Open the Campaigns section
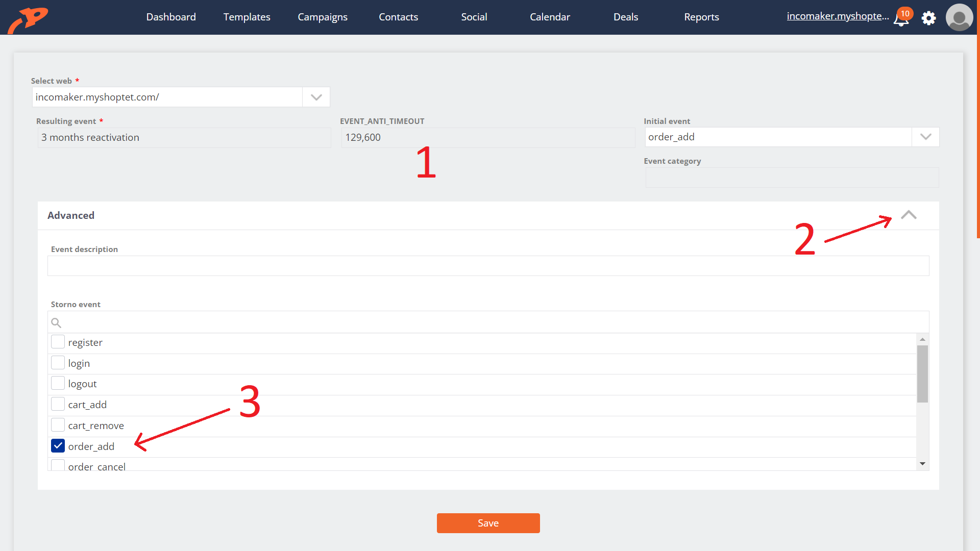980x551 pixels. coord(322,17)
